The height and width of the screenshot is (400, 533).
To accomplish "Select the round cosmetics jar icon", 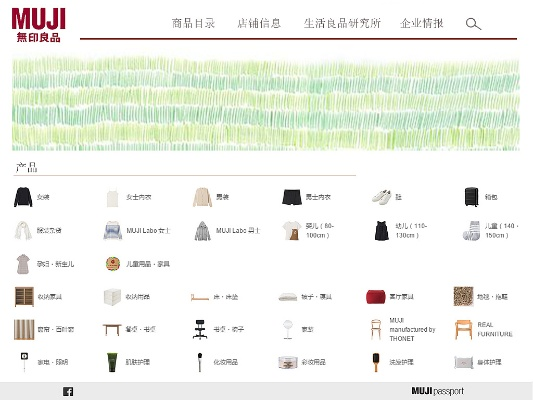I will (x=288, y=362).
